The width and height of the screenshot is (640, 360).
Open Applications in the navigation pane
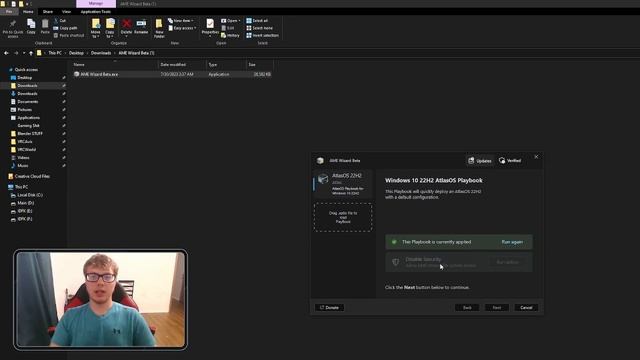coord(28,118)
